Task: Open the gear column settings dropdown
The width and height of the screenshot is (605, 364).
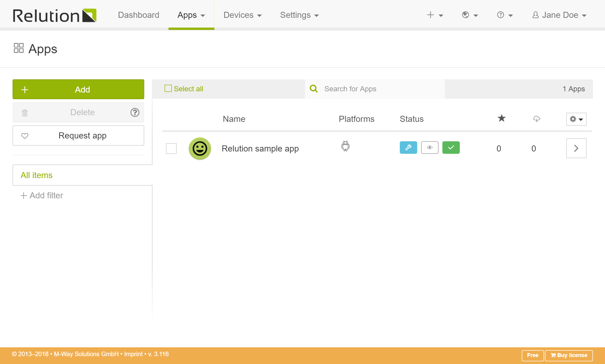Action: 576,119
